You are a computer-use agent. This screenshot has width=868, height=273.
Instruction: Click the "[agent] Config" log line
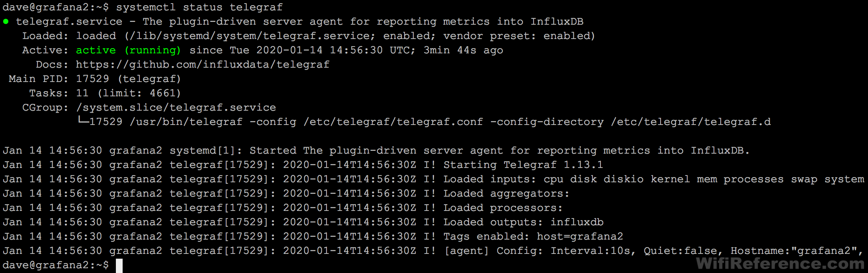653,251
